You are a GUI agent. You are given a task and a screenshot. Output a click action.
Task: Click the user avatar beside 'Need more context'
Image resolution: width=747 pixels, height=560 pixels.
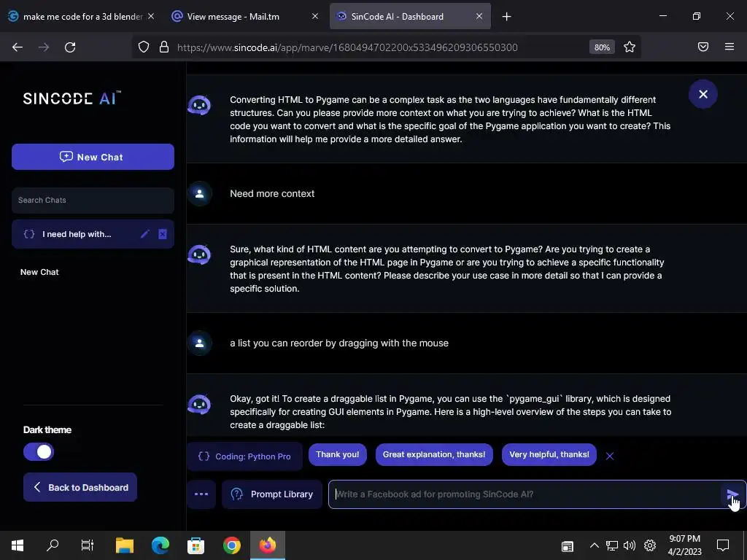pyautogui.click(x=199, y=193)
